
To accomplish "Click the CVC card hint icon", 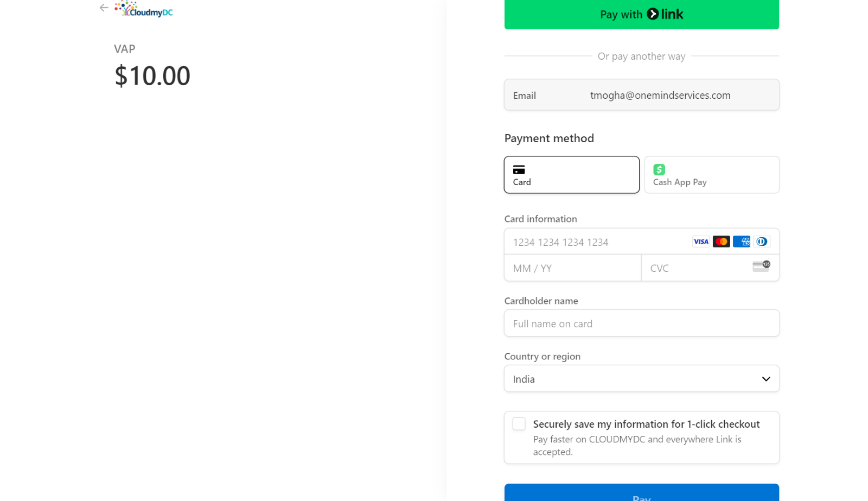I will click(x=761, y=266).
